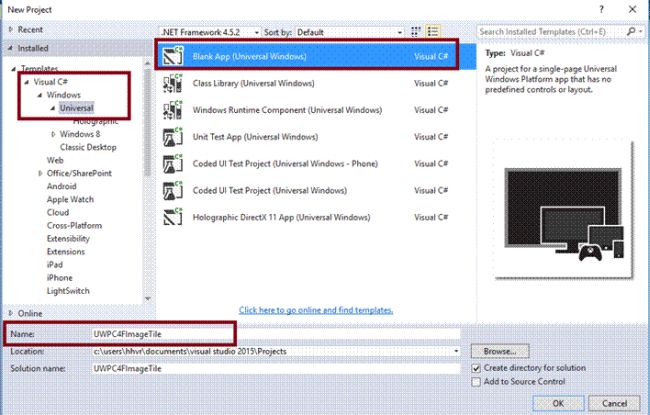Image resolution: width=650 pixels, height=415 pixels.
Task: Select the Web templates category
Action: click(x=55, y=160)
